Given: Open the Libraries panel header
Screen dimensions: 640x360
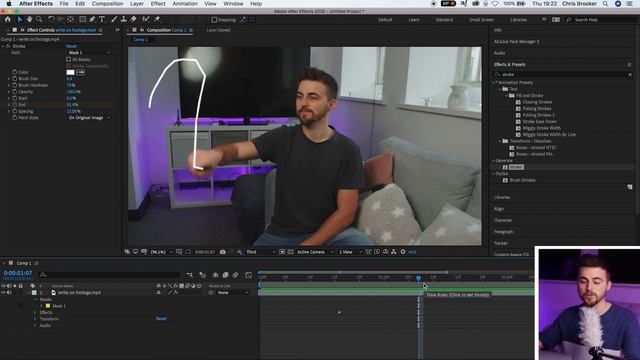Looking at the screenshot, I should (x=502, y=197).
